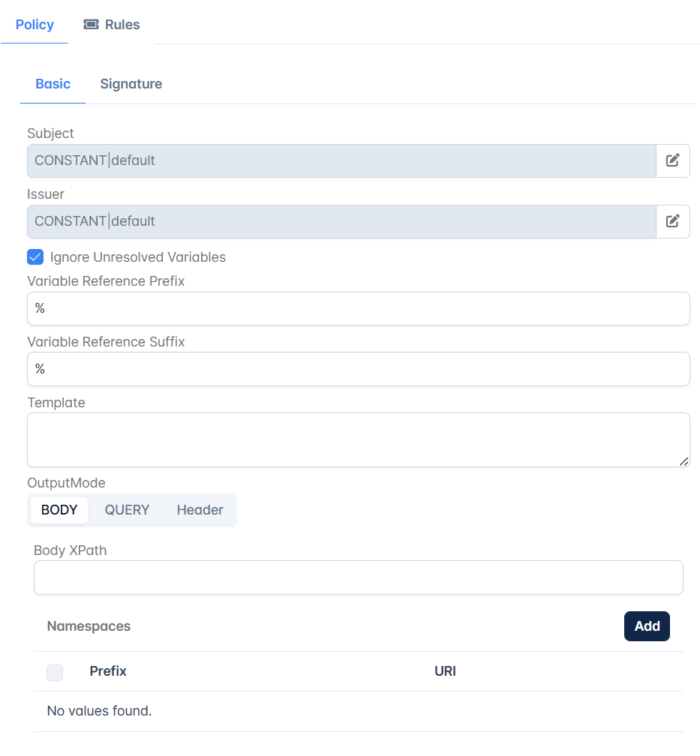Focus the Variable Reference Suffix input

click(x=358, y=369)
